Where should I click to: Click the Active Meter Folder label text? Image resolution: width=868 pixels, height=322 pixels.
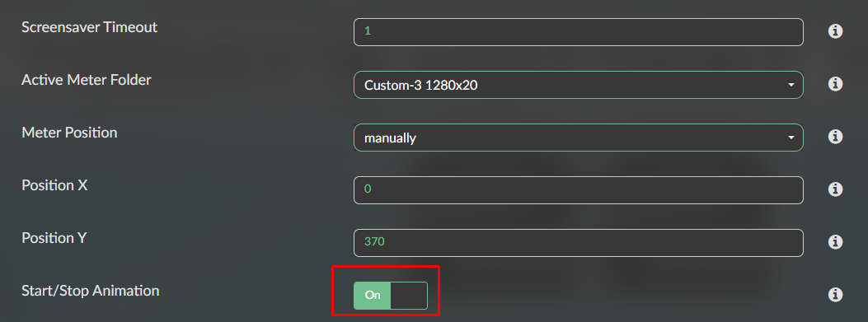tap(87, 80)
